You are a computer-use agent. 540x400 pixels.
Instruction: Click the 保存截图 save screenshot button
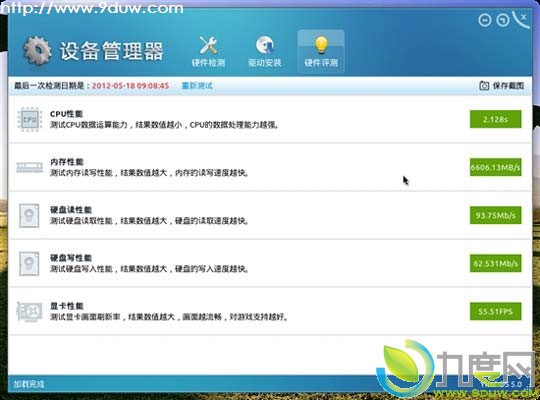pyautogui.click(x=501, y=85)
